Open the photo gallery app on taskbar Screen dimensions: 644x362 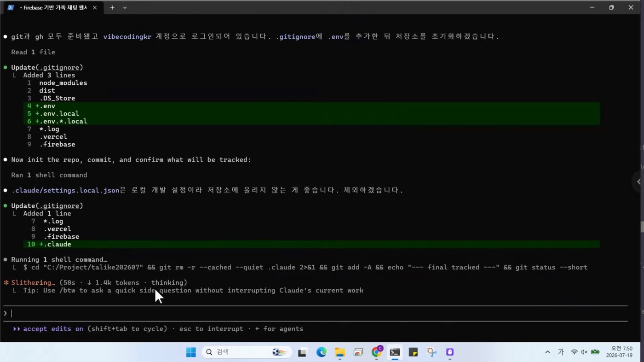358,352
